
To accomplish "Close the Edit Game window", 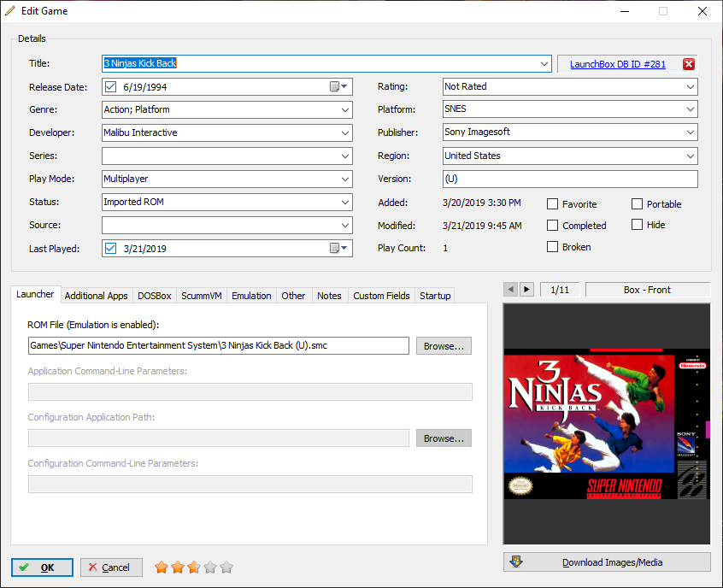I will pos(702,11).
